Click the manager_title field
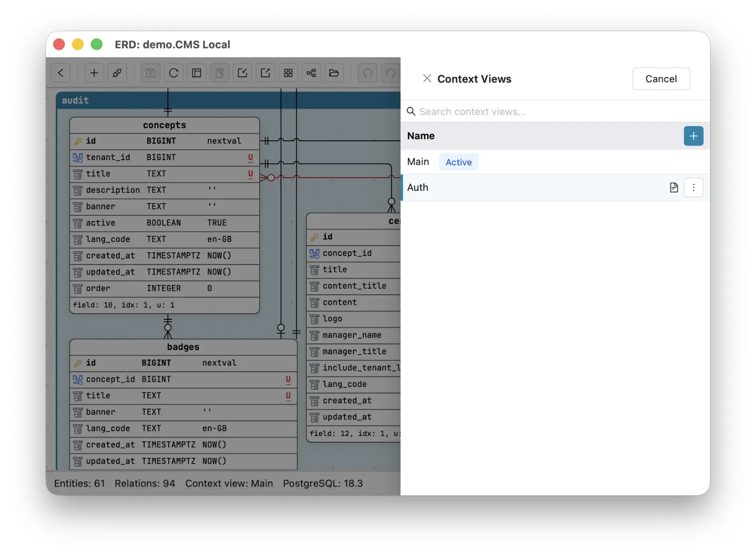The width and height of the screenshot is (756, 556). 354,351
